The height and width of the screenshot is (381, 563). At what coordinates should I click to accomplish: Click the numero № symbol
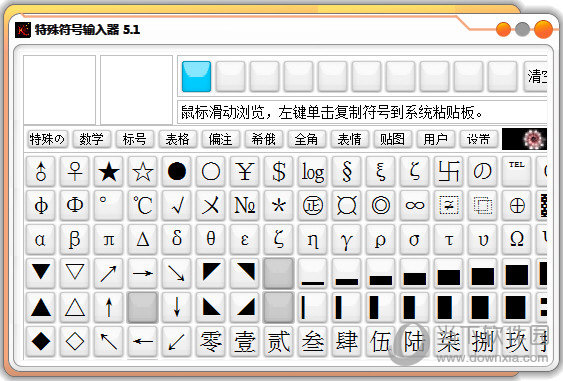(245, 205)
